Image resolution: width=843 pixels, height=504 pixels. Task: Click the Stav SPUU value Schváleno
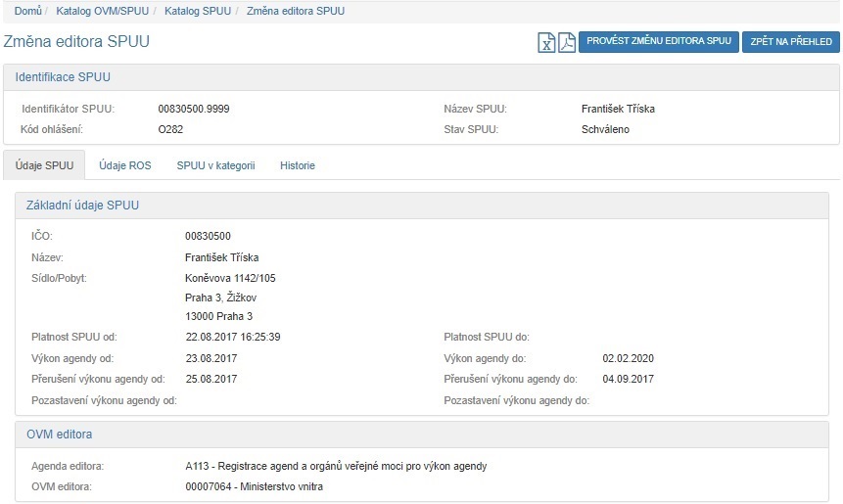605,129
